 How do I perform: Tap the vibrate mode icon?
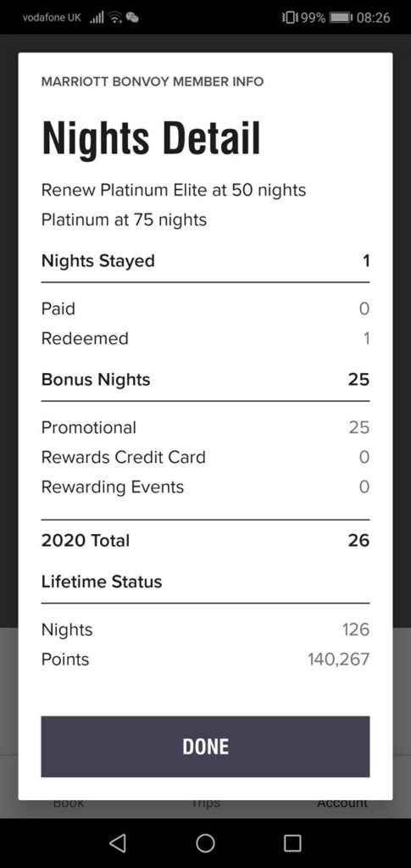tap(291, 18)
